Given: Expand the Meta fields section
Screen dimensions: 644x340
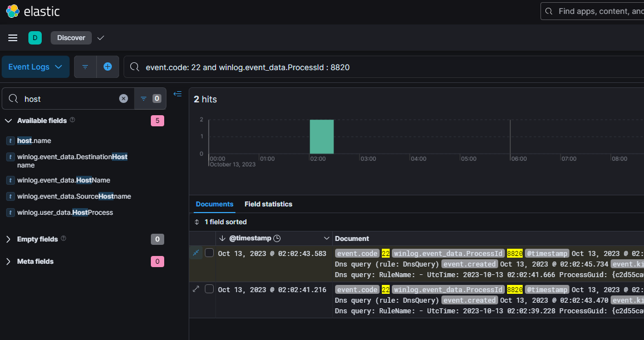Looking at the screenshot, I should pos(8,262).
